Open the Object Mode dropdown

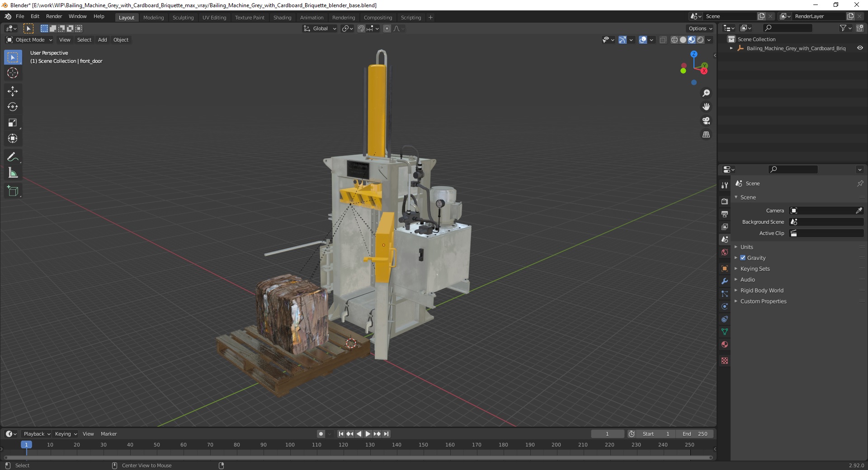[29, 40]
